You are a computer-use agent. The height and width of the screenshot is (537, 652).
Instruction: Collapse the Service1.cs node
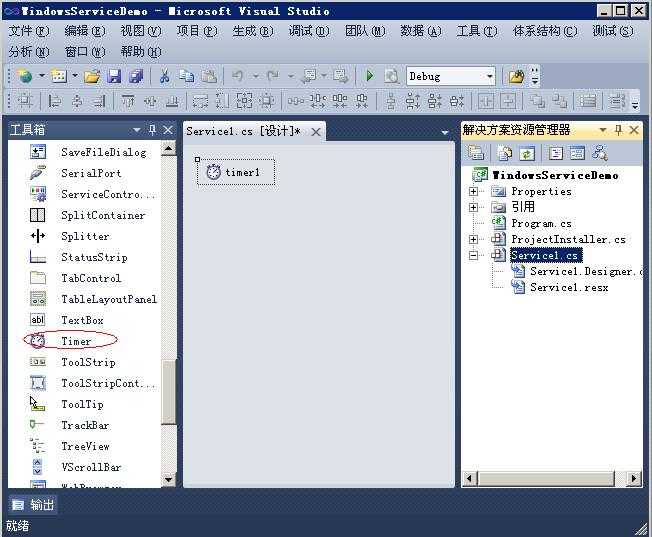(x=473, y=255)
